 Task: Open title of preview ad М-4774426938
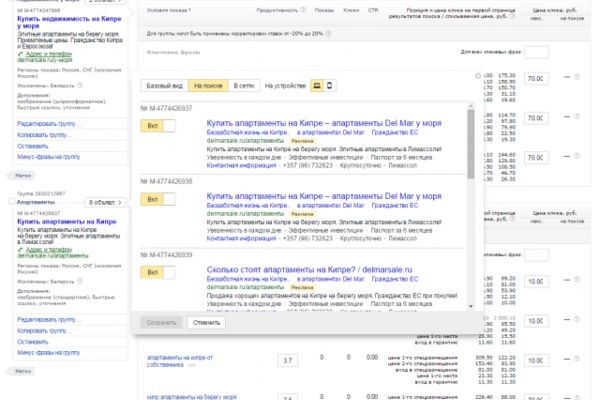point(324,196)
